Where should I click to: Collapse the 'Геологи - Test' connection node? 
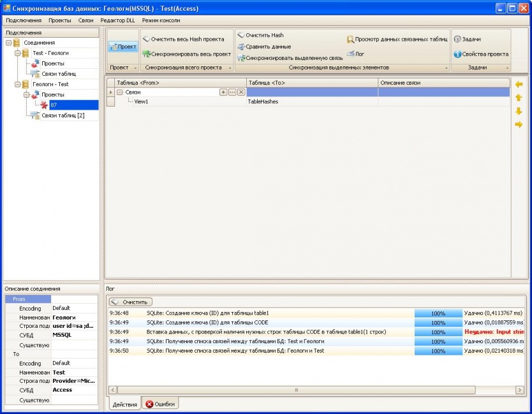[x=17, y=84]
